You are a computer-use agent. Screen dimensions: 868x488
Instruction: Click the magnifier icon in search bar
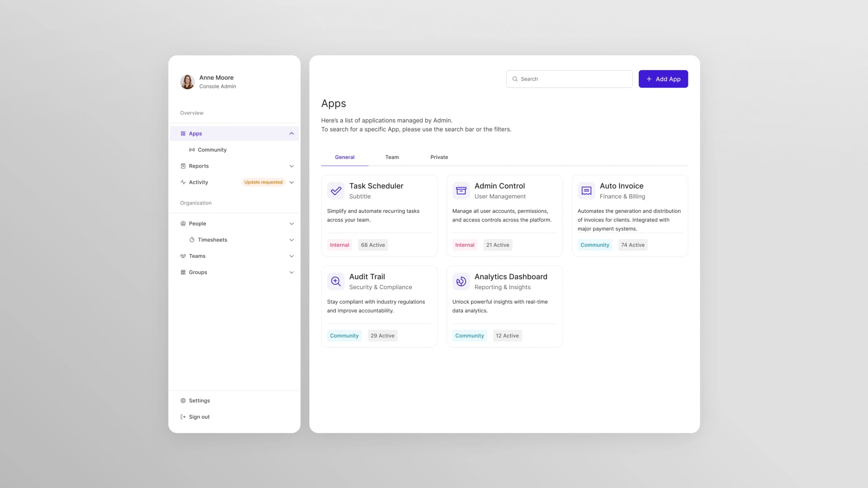coord(515,79)
